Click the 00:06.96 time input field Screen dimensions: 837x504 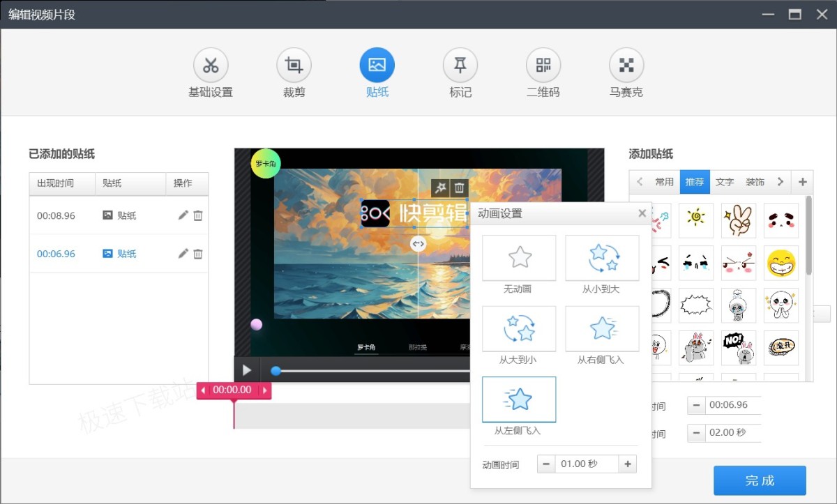point(733,405)
